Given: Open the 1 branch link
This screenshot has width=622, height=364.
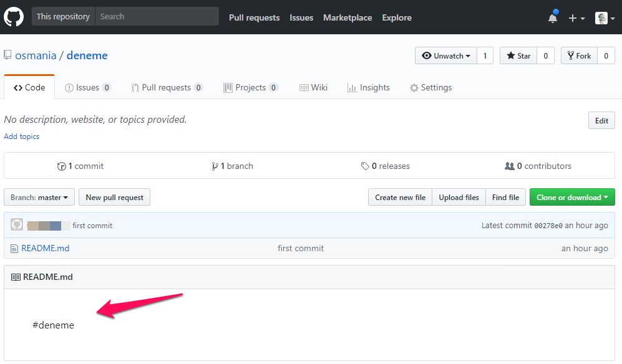Looking at the screenshot, I should tap(233, 166).
